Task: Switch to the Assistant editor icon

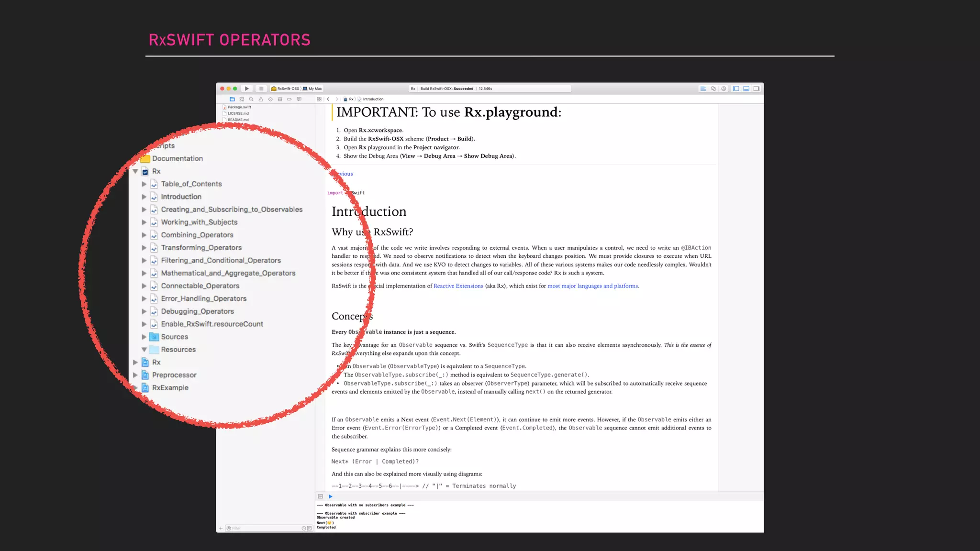Action: 713,88
